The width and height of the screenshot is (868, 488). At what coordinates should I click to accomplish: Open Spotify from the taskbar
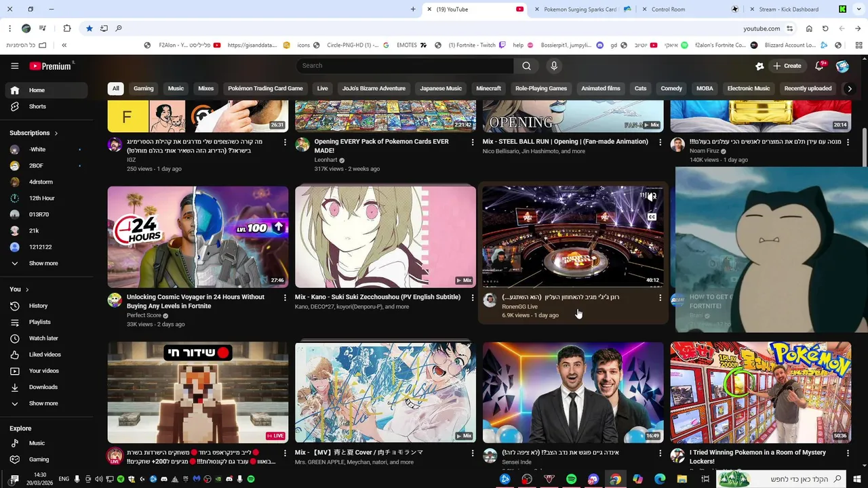pyautogui.click(x=571, y=479)
